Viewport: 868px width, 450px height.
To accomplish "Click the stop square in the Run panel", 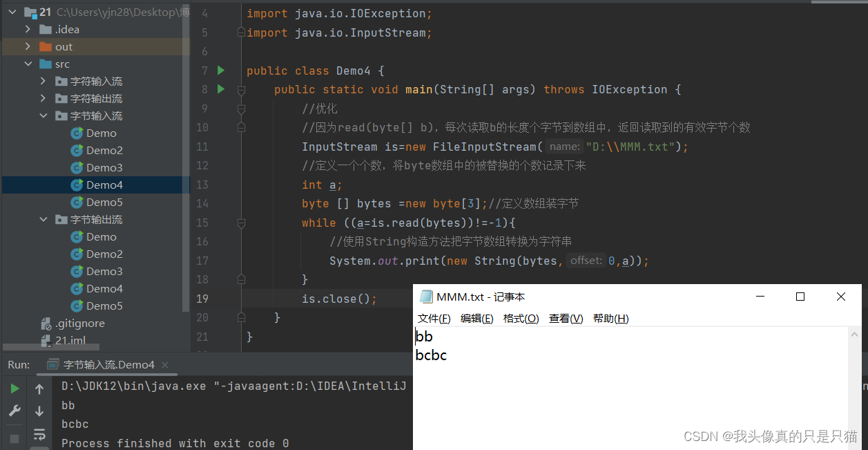I will tap(15, 438).
